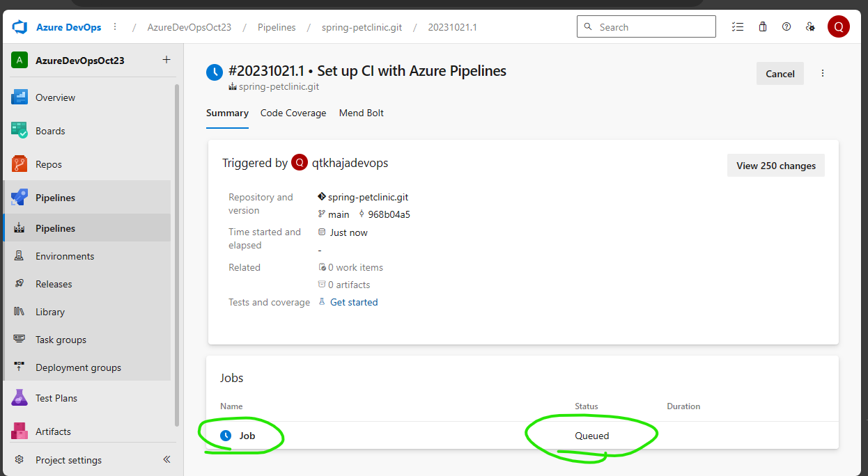
Task: Open the main branch link
Action: 338,214
